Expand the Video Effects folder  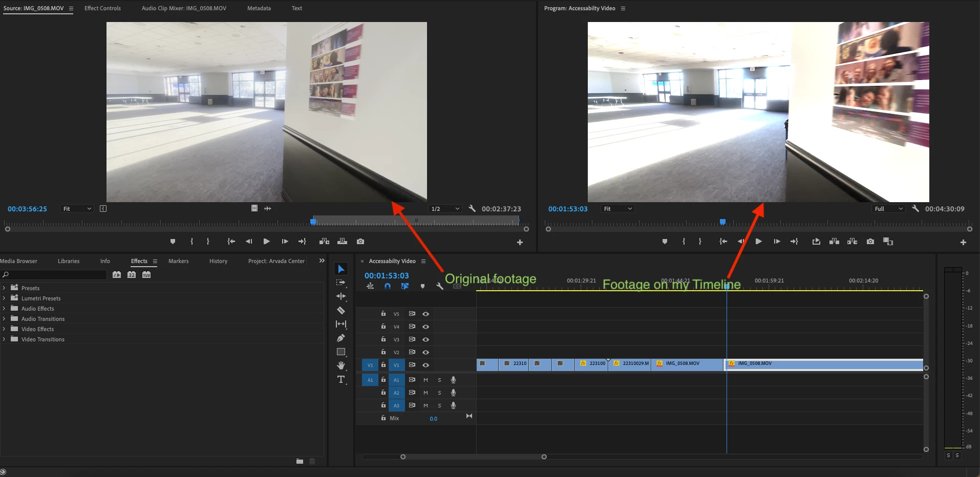pos(4,329)
